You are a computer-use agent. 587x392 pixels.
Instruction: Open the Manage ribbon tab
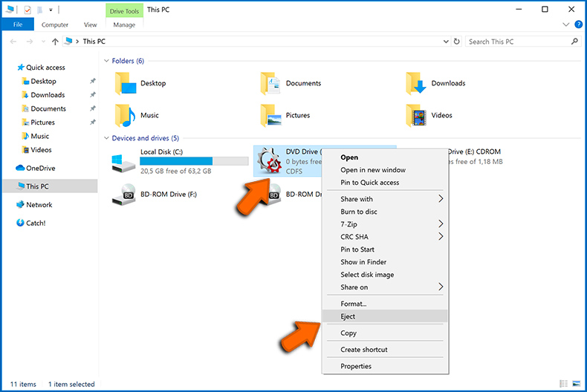(124, 24)
